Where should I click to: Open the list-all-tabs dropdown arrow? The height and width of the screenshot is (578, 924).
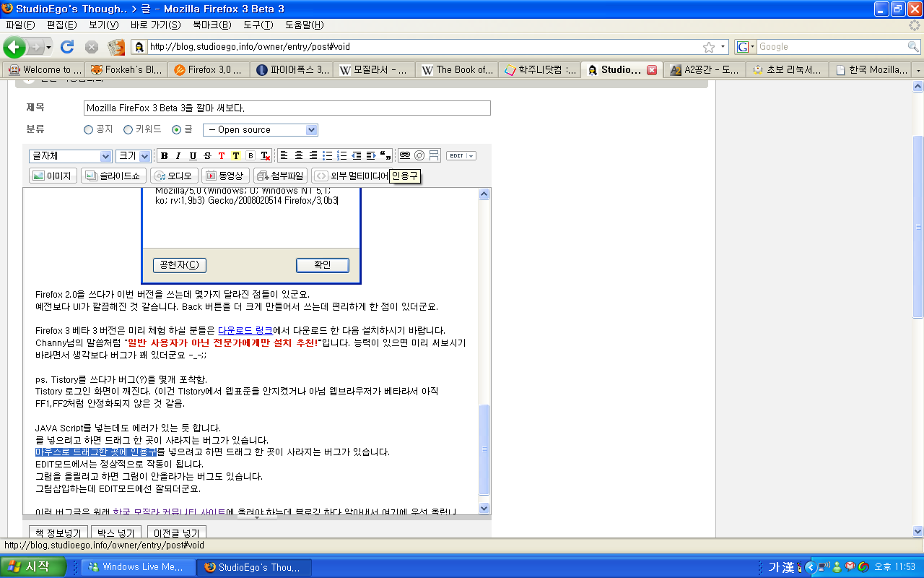[918, 70]
